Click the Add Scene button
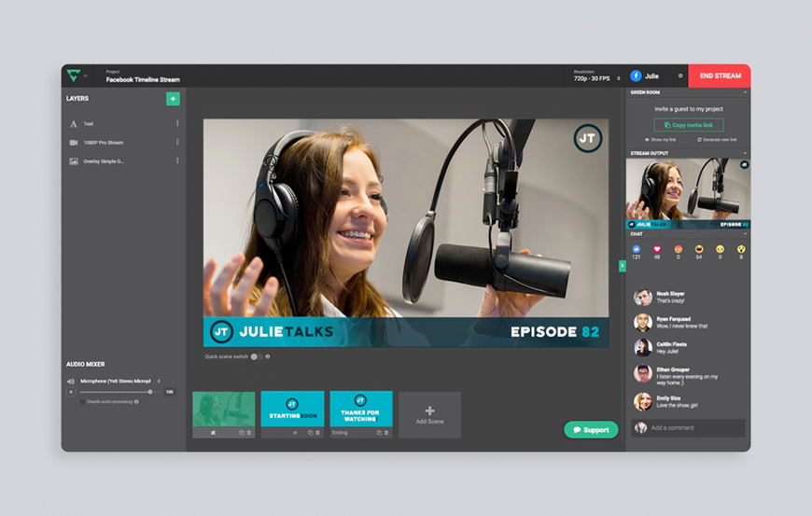The width and height of the screenshot is (812, 516). [430, 415]
